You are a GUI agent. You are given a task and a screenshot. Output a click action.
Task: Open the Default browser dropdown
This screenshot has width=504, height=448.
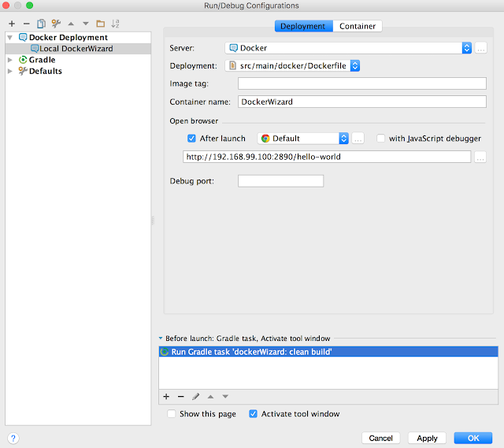click(343, 139)
